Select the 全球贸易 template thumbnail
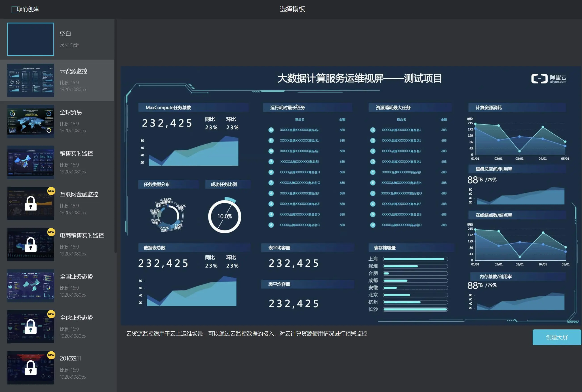 30,121
